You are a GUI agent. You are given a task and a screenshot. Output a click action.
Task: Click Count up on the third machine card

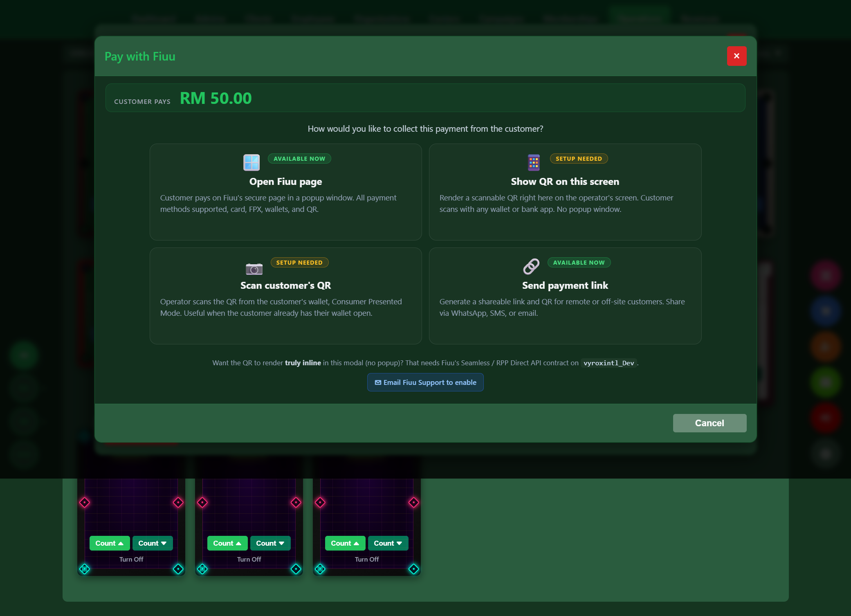[345, 543]
